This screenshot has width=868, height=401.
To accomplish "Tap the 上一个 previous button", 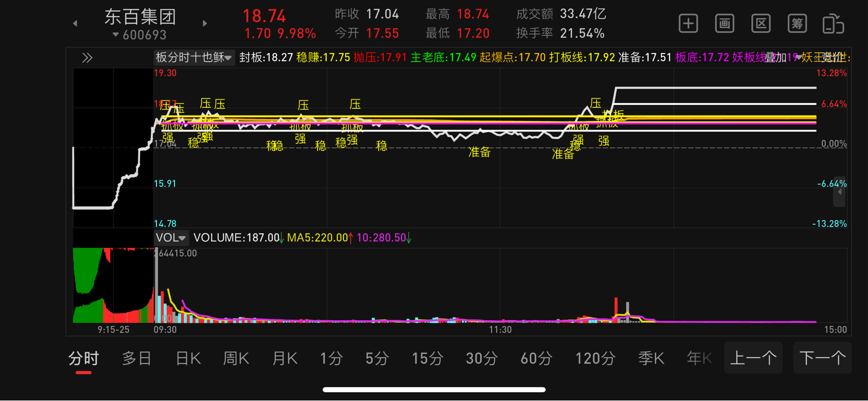I will click(x=753, y=358).
